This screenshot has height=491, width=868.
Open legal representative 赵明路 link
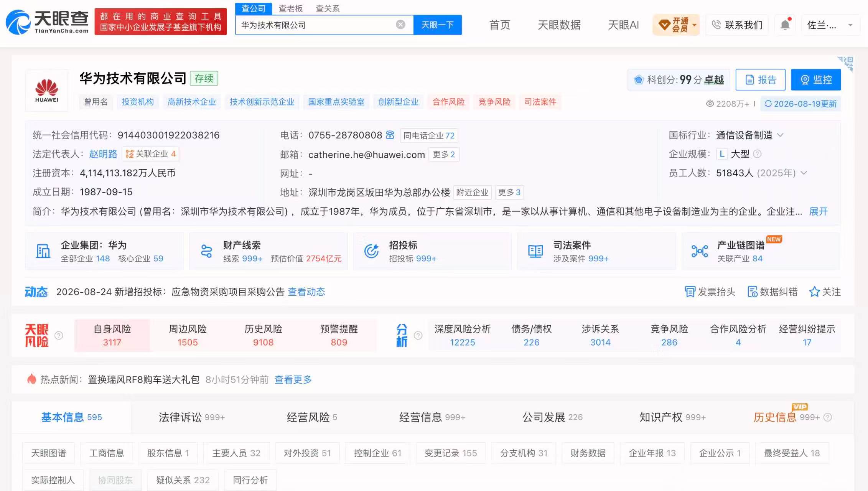[103, 154]
